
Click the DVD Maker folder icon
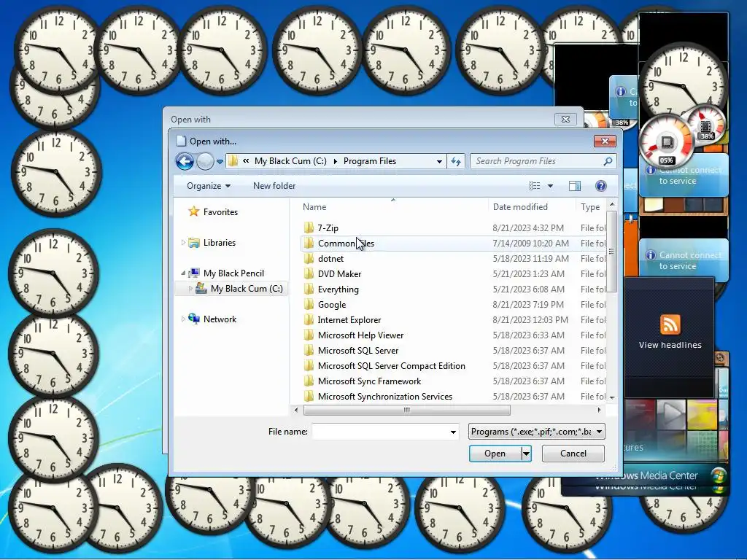[309, 274]
